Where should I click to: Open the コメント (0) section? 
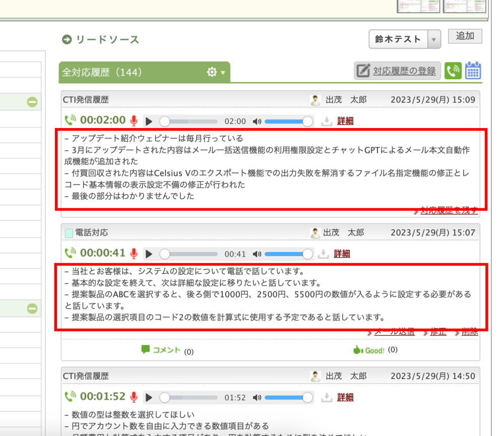click(167, 350)
